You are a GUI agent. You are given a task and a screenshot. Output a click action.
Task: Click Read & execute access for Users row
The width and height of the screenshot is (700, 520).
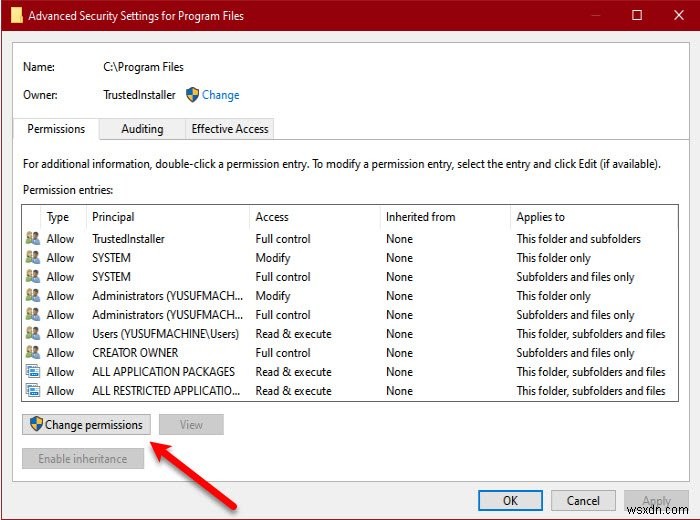293,333
